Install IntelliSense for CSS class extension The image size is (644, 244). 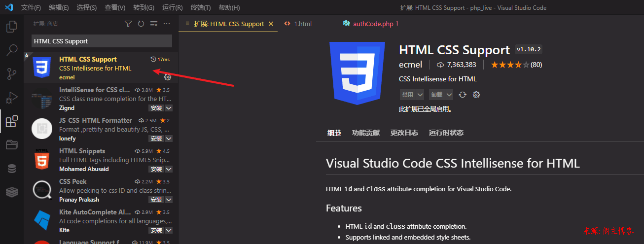pyautogui.click(x=156, y=108)
